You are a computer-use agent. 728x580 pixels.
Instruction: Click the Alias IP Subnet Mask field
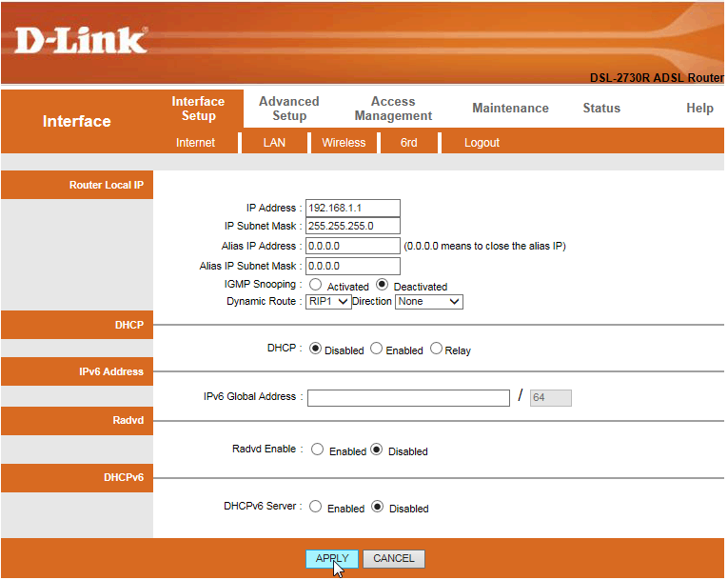pyautogui.click(x=353, y=266)
